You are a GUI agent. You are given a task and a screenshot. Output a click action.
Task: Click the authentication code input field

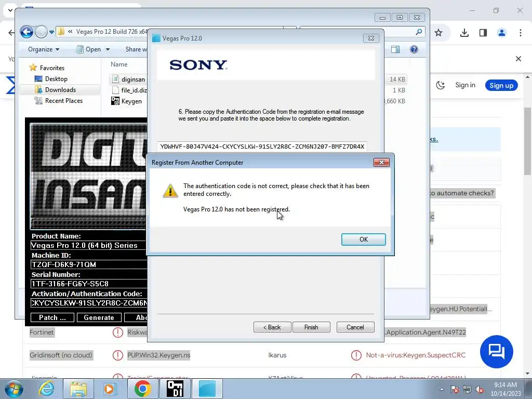262,147
